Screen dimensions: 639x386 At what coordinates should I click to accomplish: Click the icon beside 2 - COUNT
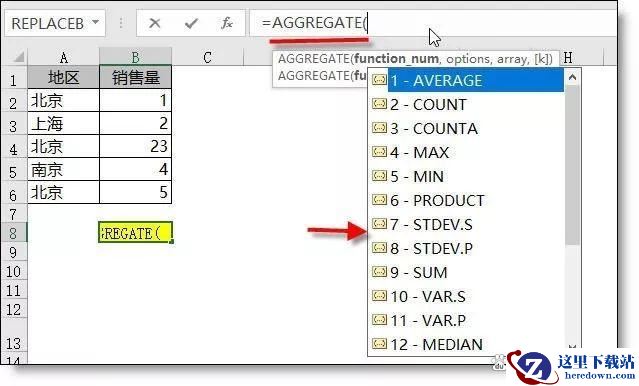pyautogui.click(x=379, y=104)
